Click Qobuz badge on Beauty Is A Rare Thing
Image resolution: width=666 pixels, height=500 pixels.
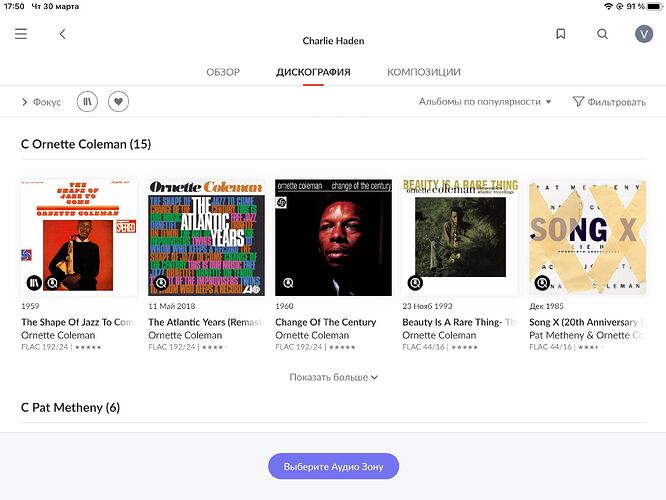415,282
